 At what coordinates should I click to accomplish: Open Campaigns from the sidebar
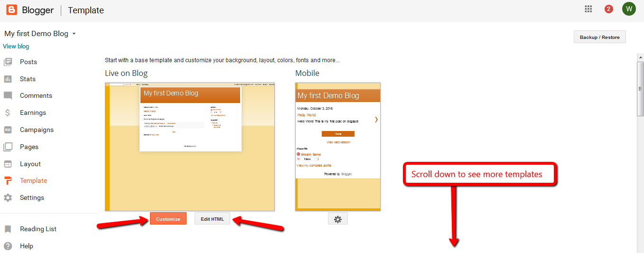(x=37, y=130)
